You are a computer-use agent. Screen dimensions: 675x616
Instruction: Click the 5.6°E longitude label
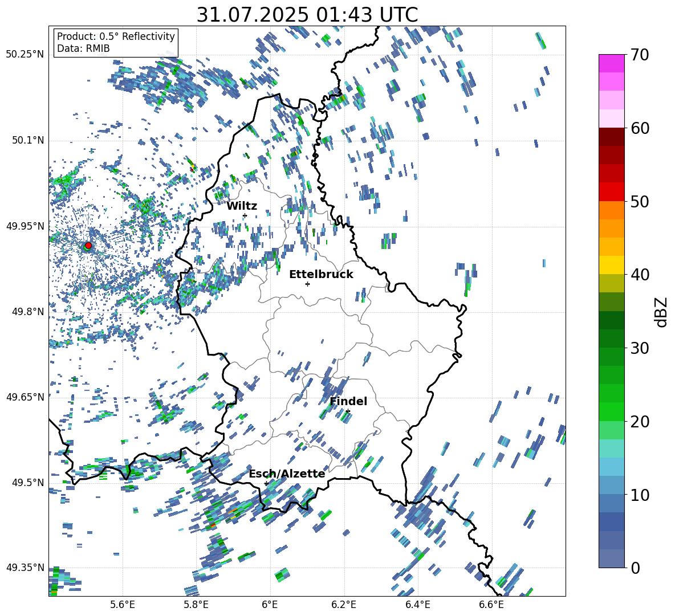point(123,605)
